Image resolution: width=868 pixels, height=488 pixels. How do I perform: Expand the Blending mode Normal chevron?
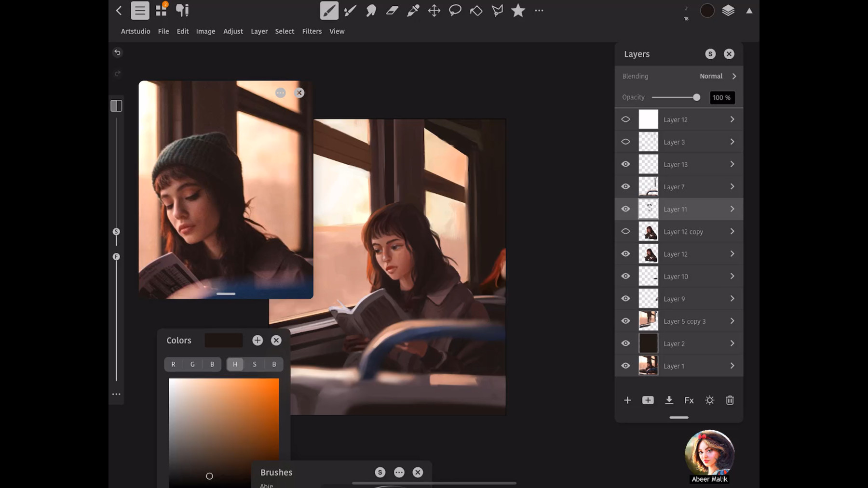click(734, 76)
